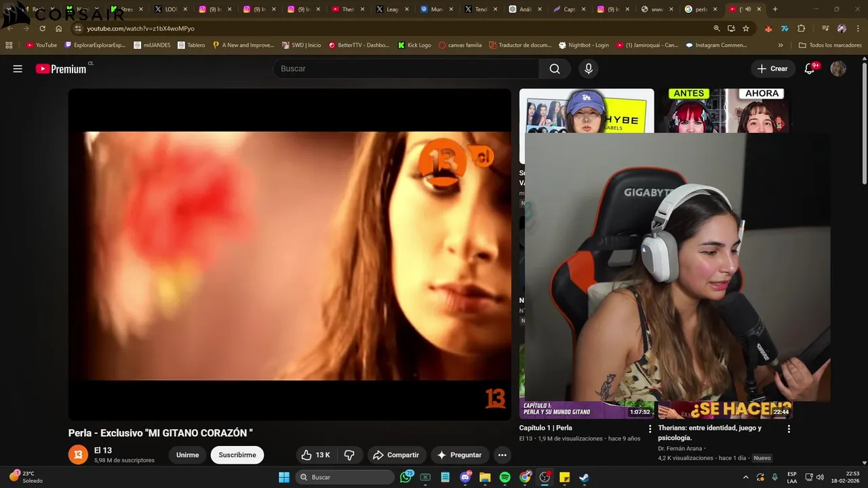Open the YouTube guide hamburger menu
The image size is (868, 488).
pos(18,68)
